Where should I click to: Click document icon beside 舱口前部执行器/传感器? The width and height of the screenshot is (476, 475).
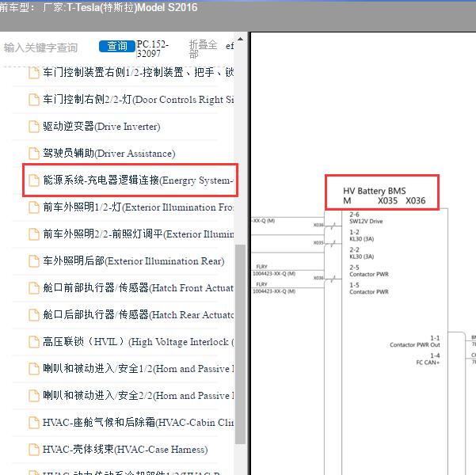tap(34, 288)
